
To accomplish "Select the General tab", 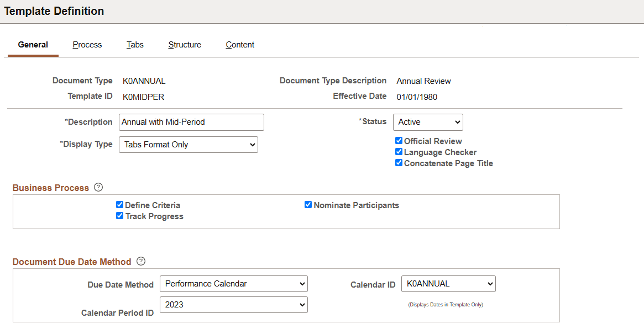I will click(x=33, y=45).
